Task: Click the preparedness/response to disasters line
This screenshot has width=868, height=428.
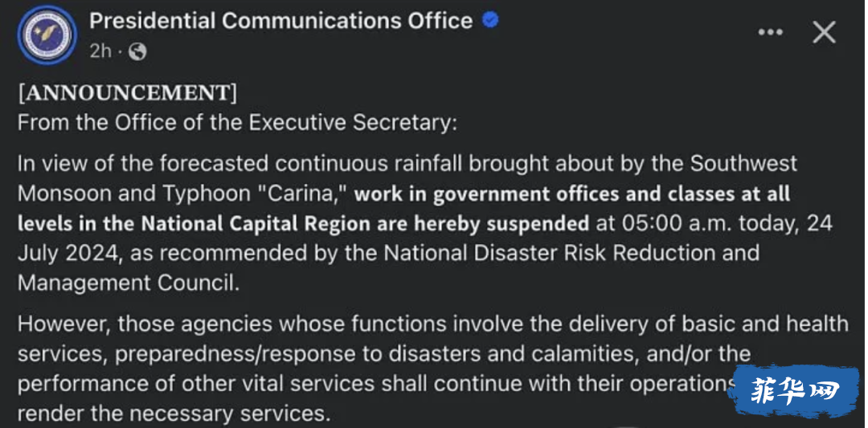Action: tap(384, 353)
